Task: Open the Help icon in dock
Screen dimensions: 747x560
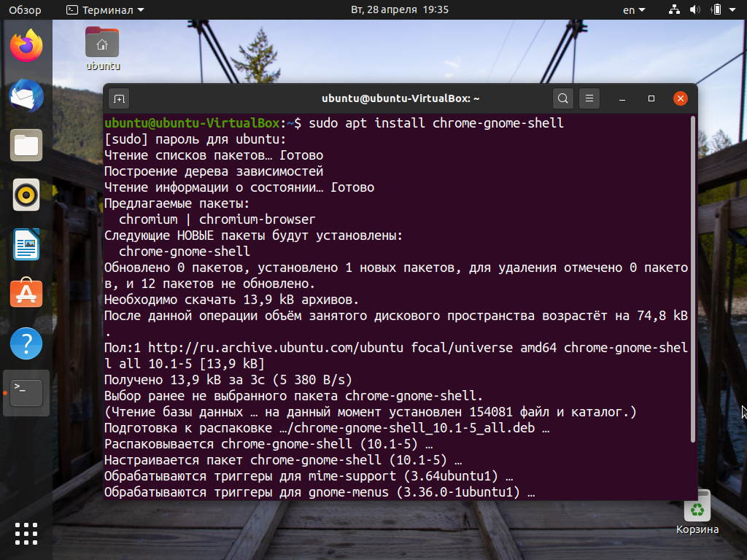Action: point(26,343)
